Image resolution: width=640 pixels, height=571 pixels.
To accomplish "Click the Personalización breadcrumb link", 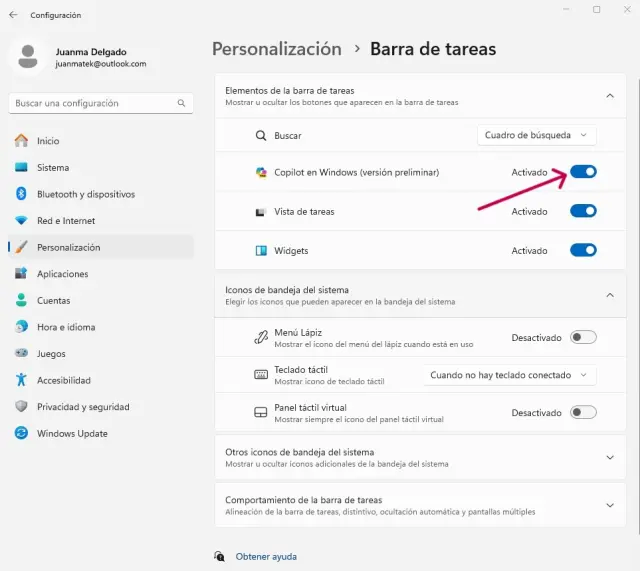I will (277, 49).
